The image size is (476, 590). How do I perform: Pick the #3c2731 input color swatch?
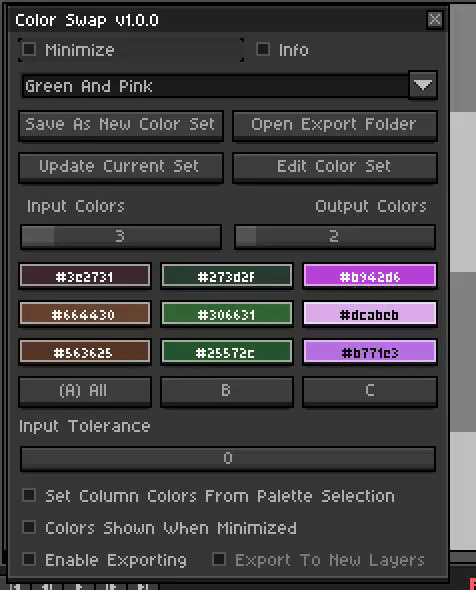(85, 276)
